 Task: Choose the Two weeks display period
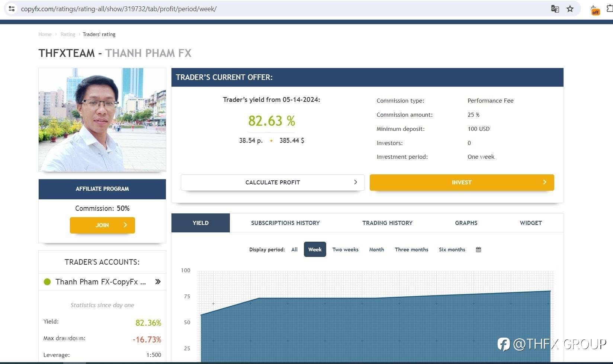point(345,249)
